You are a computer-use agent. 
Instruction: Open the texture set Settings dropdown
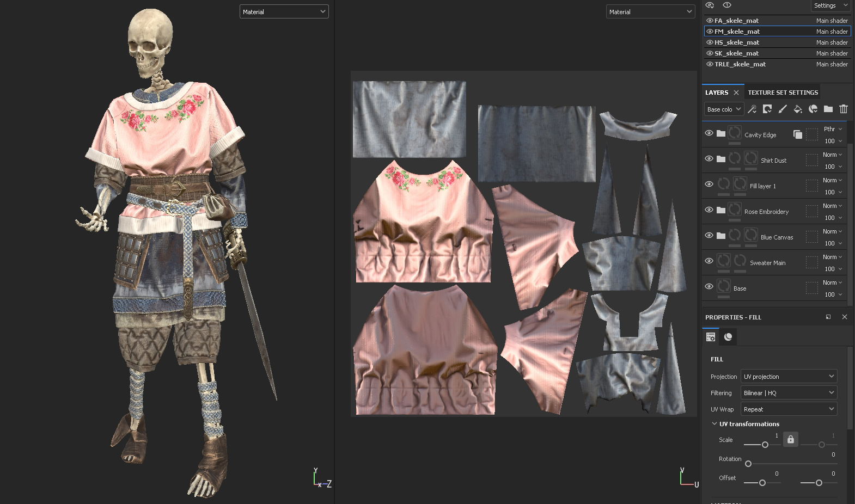click(830, 5)
